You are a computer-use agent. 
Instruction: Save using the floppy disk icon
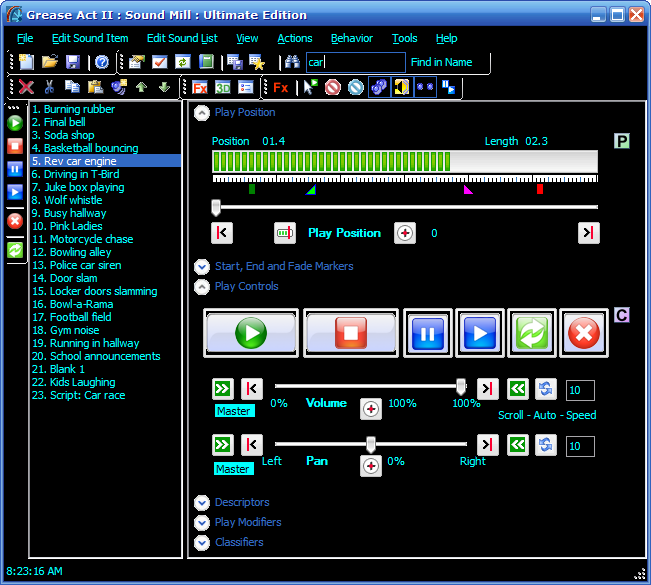click(x=73, y=62)
